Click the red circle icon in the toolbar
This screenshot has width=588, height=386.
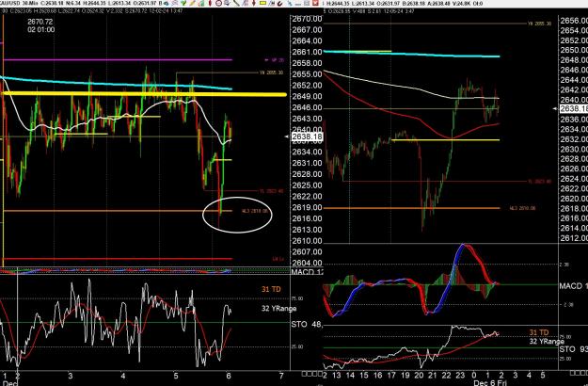point(218,4)
